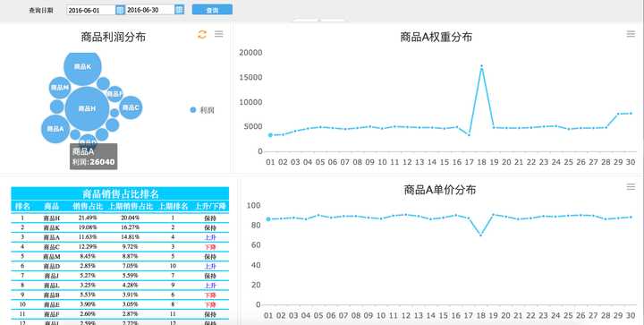Image resolution: width=644 pixels, height=325 pixels.
Task: Click the day 18 peak point on weight chart
Action: click(481, 66)
